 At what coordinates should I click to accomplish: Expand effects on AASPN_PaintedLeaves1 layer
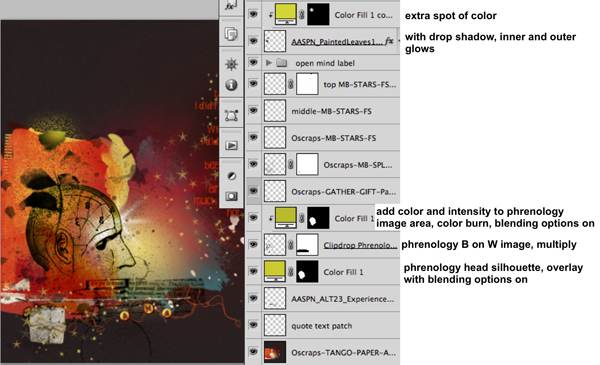coord(398,41)
